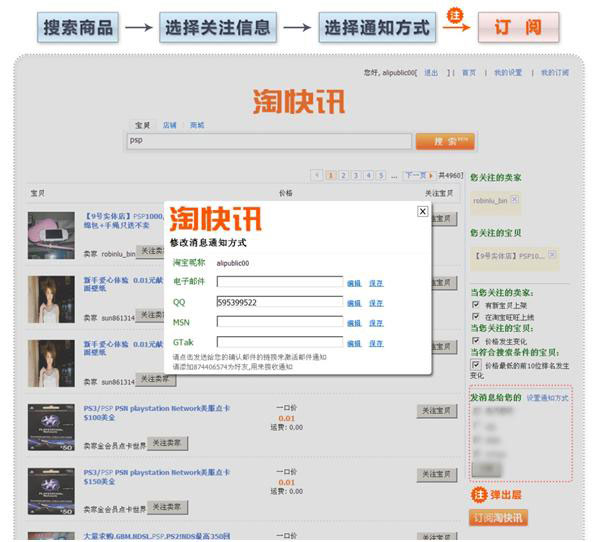
Task: Remove robinlu_bin from followed sellers
Action: 515,199
